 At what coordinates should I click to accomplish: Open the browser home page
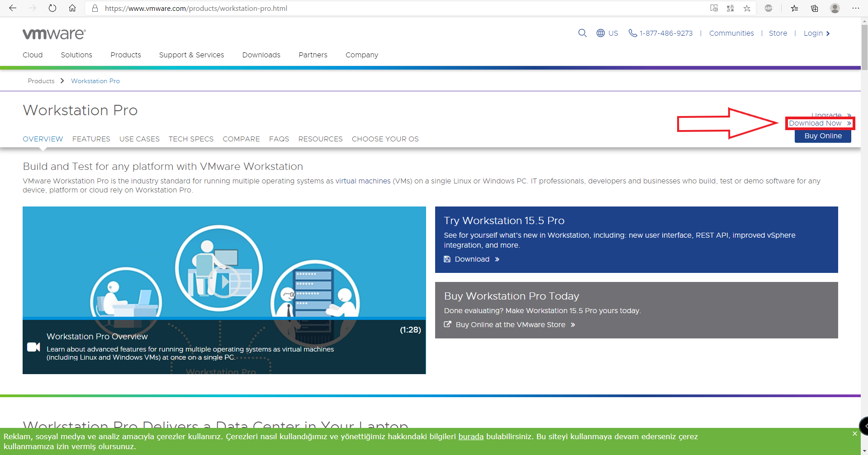(x=72, y=8)
